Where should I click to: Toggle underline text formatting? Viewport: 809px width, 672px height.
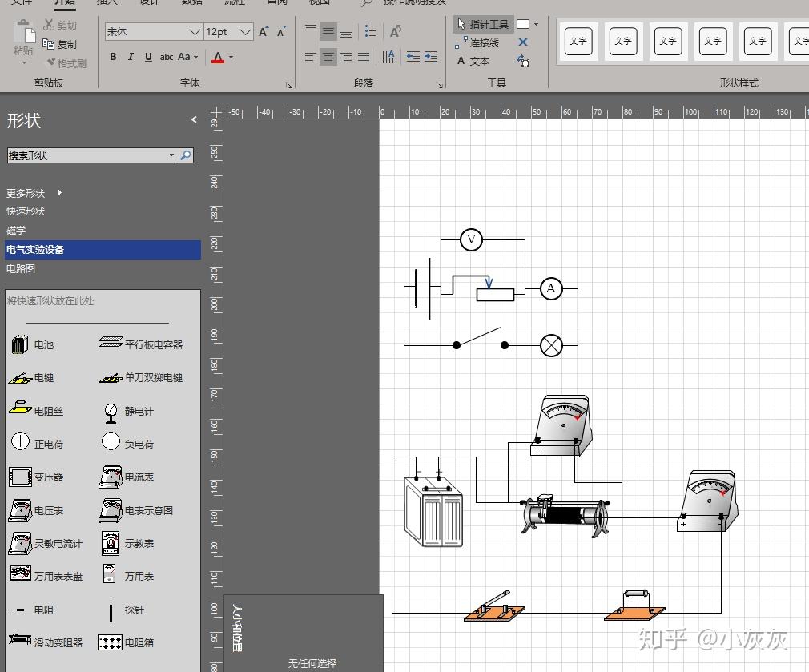148,57
